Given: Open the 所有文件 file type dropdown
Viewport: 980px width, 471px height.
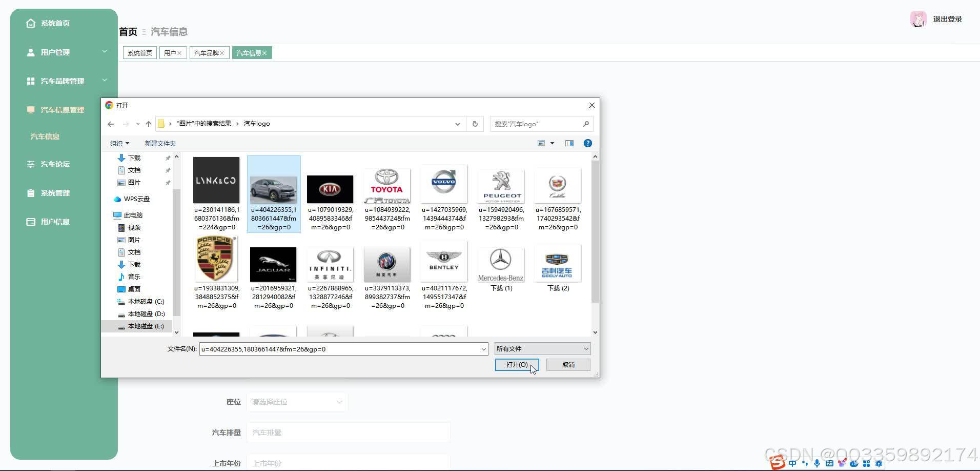Looking at the screenshot, I should 542,349.
